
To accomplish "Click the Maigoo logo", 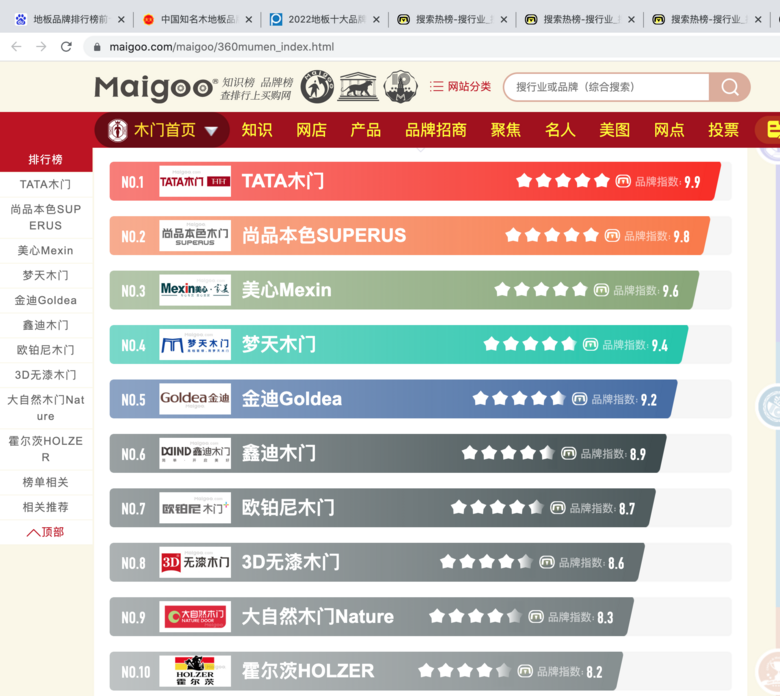I will pyautogui.click(x=155, y=88).
